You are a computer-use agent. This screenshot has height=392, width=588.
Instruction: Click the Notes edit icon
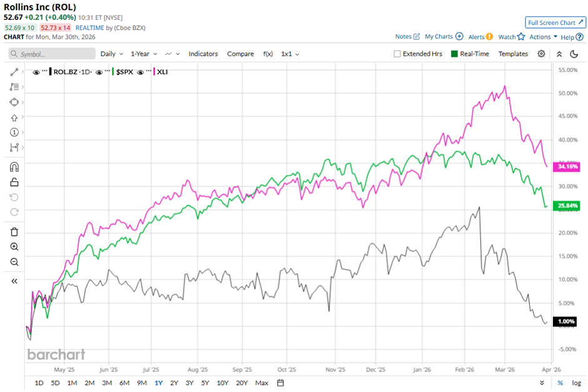[x=416, y=36]
